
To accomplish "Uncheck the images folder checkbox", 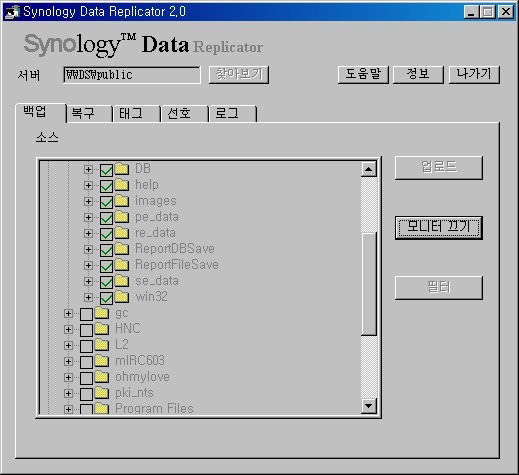I will [106, 202].
